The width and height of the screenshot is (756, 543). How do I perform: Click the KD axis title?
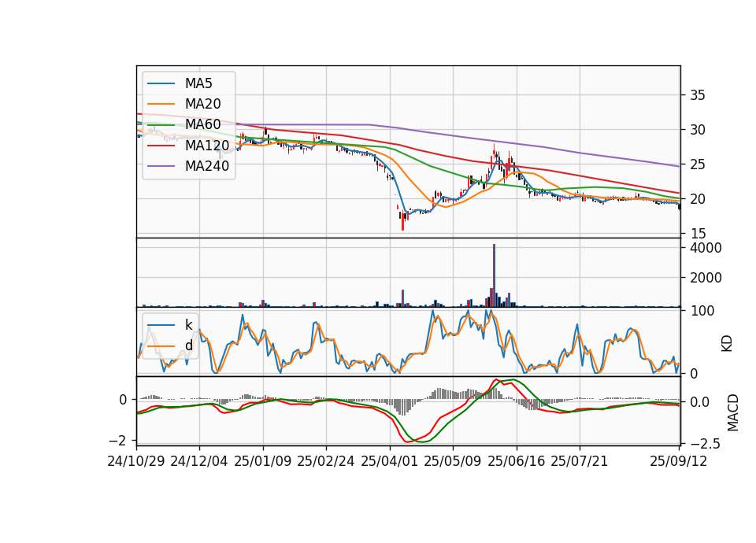click(x=727, y=344)
